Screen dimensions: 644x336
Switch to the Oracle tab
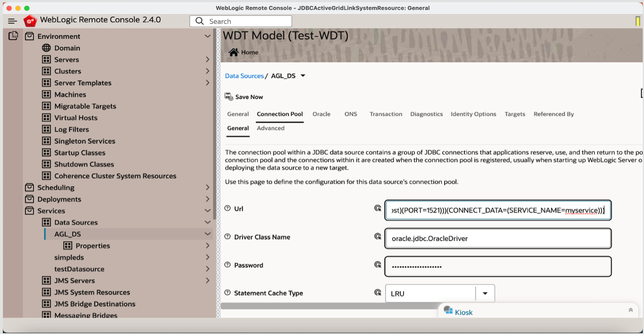[322, 114]
